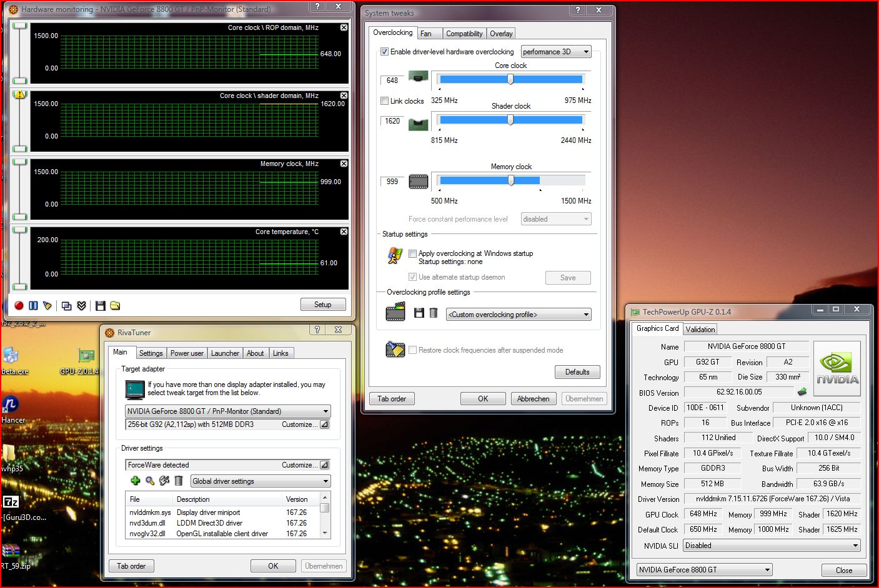Click the core clock value field 648

pyautogui.click(x=392, y=81)
